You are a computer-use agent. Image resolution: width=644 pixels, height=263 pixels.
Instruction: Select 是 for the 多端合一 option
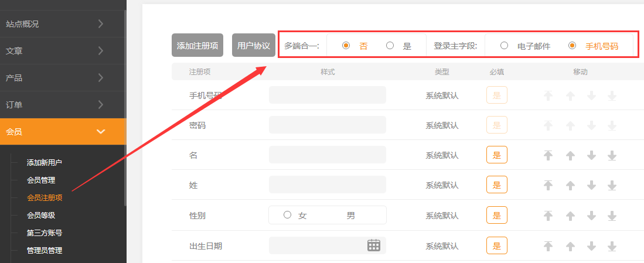click(x=390, y=46)
